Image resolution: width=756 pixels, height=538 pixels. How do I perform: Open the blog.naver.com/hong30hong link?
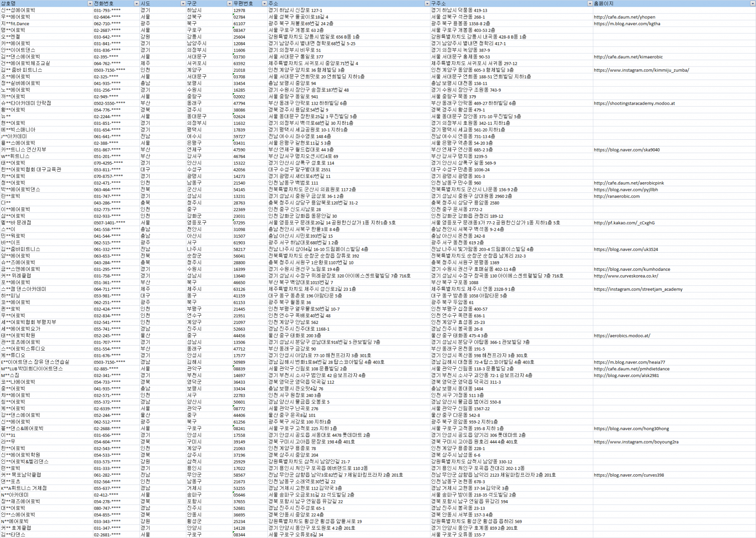pyautogui.click(x=631, y=429)
